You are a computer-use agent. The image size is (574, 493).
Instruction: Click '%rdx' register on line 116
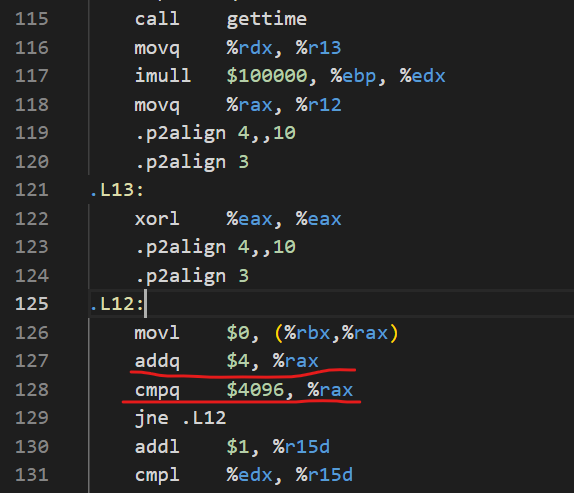(249, 48)
